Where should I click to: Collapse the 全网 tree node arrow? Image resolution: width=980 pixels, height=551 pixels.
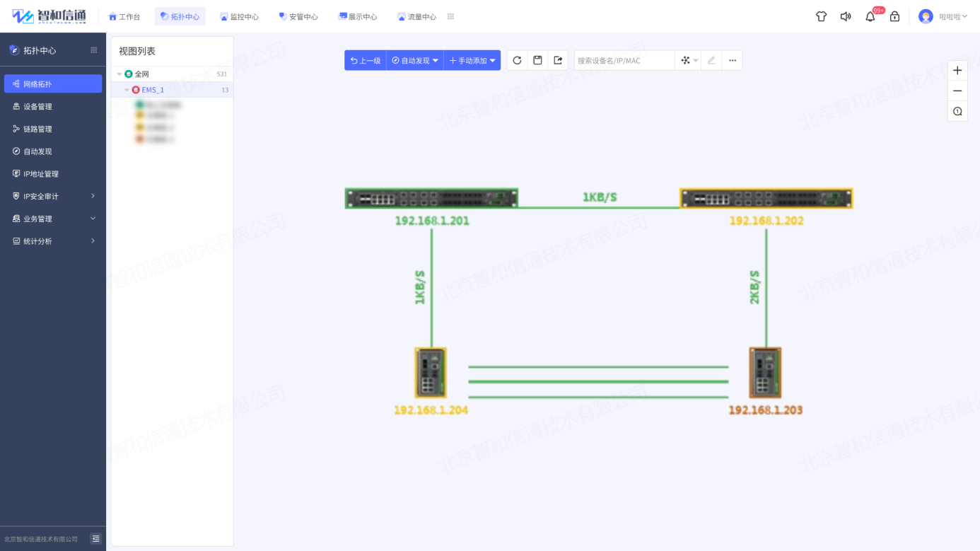coord(119,74)
